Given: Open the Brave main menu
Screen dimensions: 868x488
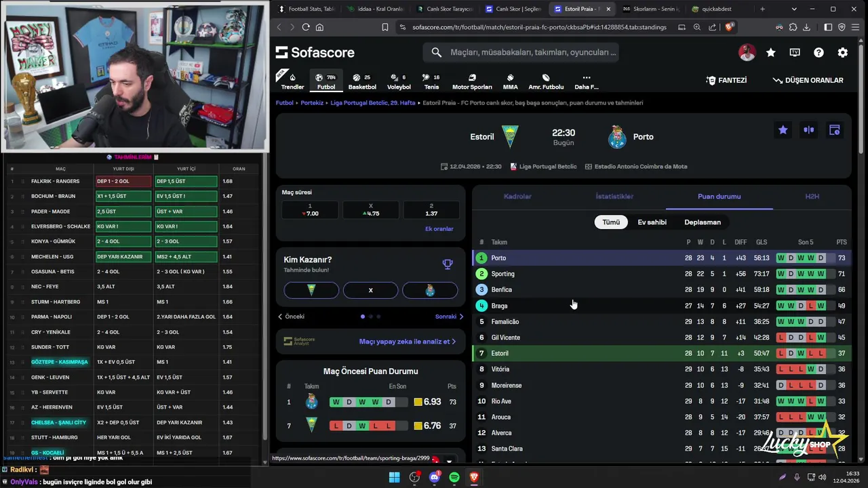Looking at the screenshot, I should (x=856, y=27).
